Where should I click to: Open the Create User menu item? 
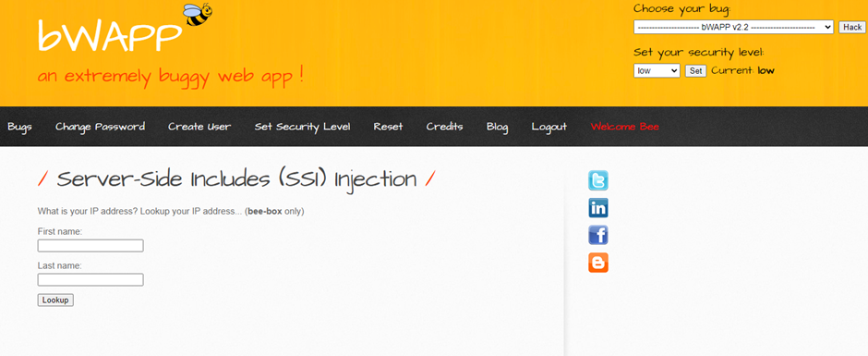click(x=199, y=127)
